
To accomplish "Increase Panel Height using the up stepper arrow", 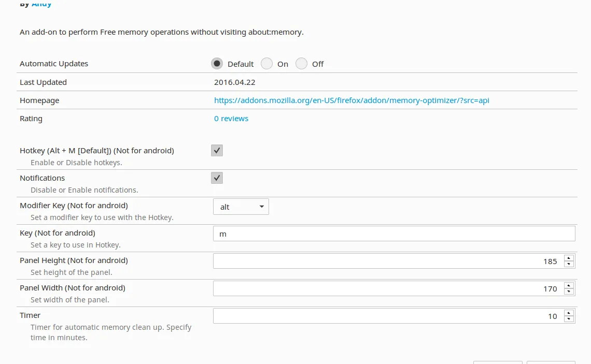I will pos(569,258).
